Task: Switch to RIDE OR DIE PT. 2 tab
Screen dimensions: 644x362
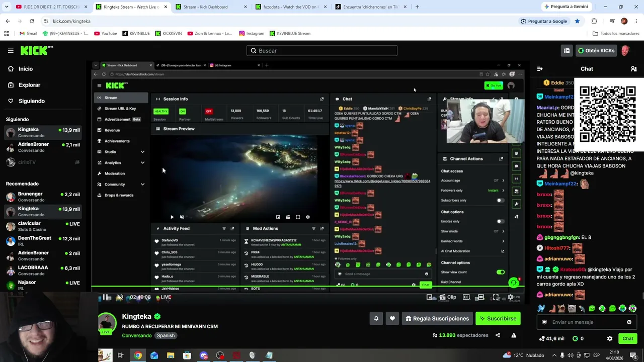Action: point(52,7)
